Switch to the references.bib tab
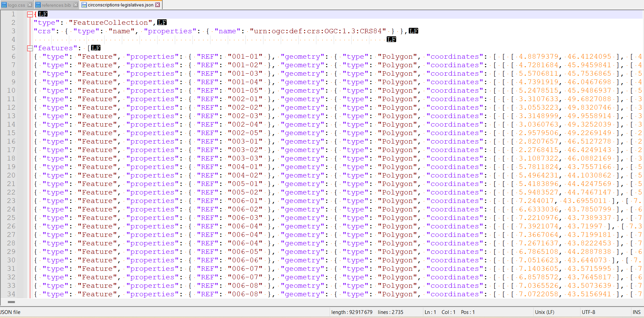 point(56,5)
